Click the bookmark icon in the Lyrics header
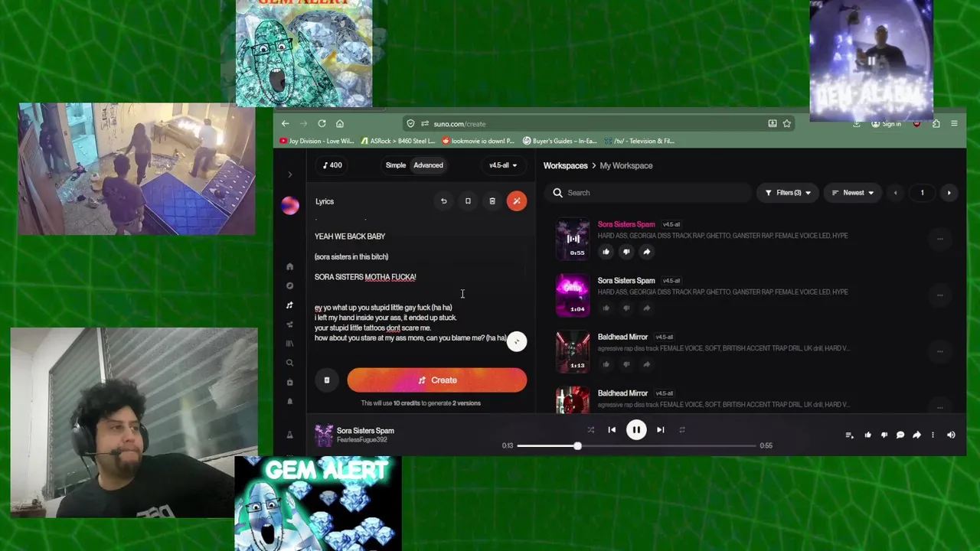Image resolution: width=980 pixels, height=551 pixels. [468, 201]
